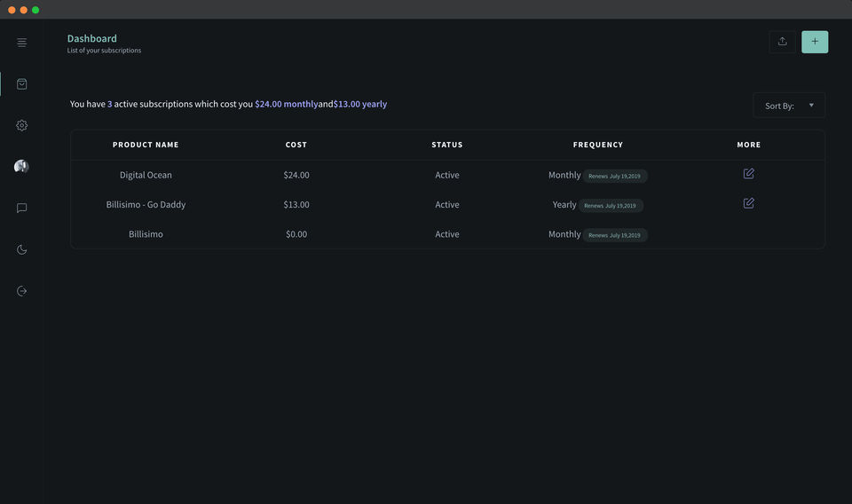Add a new subscription with plus button

tap(815, 42)
